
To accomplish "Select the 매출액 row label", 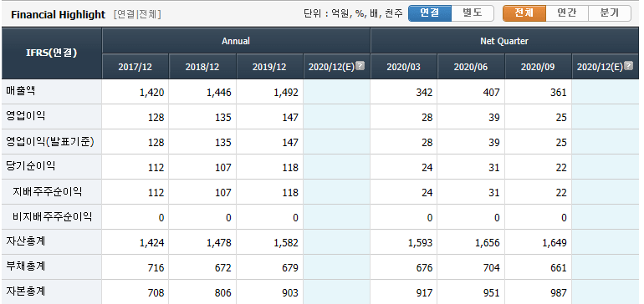I will [21, 91].
